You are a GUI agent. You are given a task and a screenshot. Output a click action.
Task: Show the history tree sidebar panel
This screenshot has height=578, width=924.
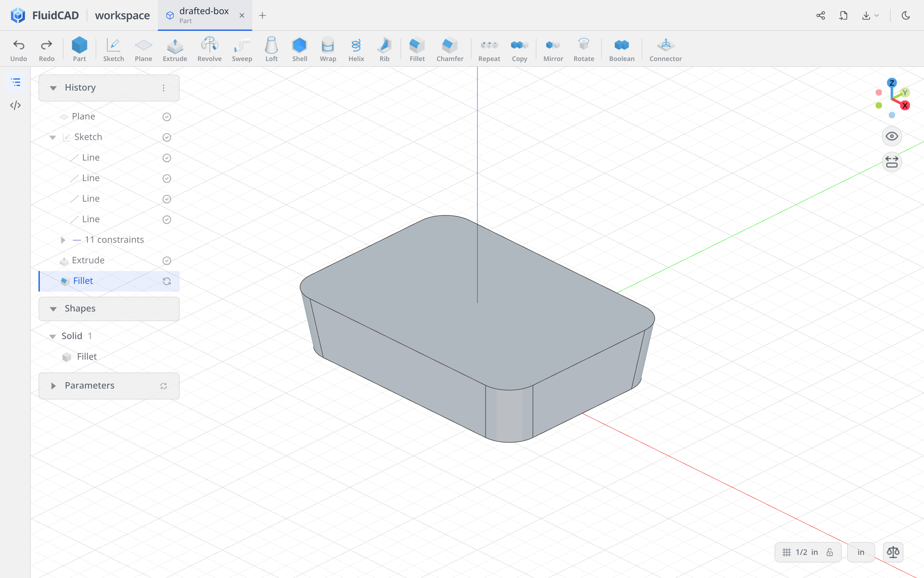(15, 82)
